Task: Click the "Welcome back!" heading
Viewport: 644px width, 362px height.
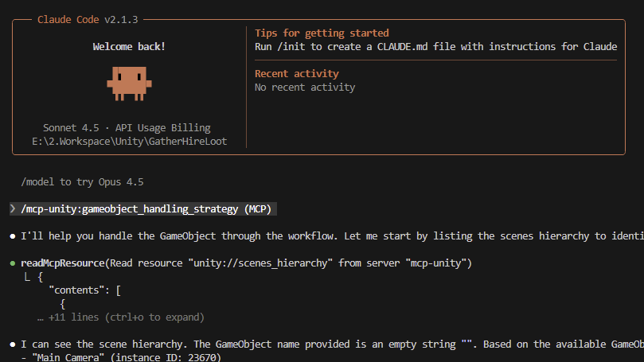Action: click(129, 47)
